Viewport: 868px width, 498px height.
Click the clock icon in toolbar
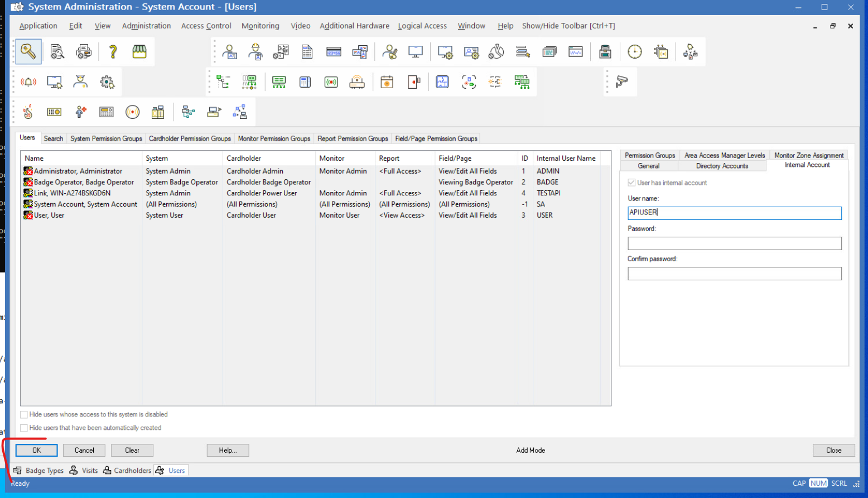coord(634,52)
